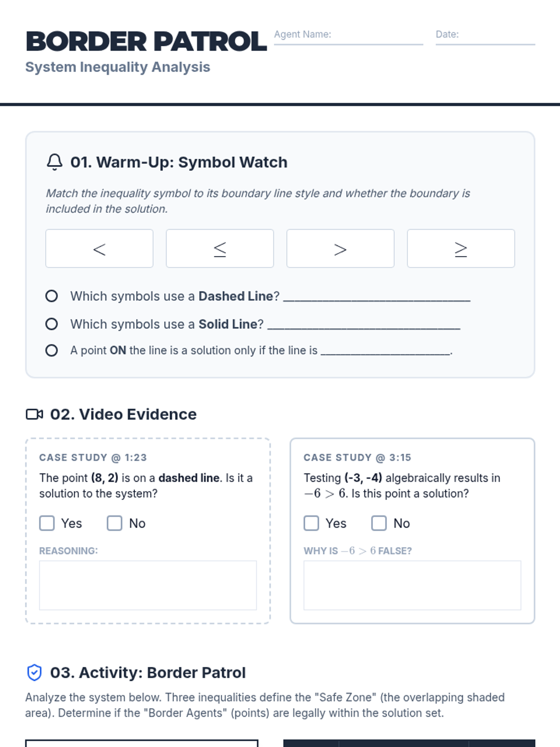
Task: Mark the circle beside point ON the line
Action: click(x=52, y=351)
